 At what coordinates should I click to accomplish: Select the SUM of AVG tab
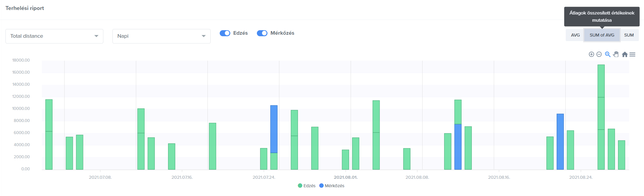pyautogui.click(x=602, y=35)
